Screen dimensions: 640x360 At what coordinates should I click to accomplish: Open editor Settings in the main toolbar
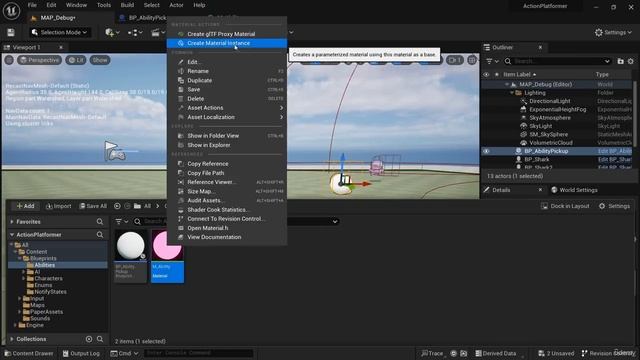pyautogui.click(x=613, y=33)
